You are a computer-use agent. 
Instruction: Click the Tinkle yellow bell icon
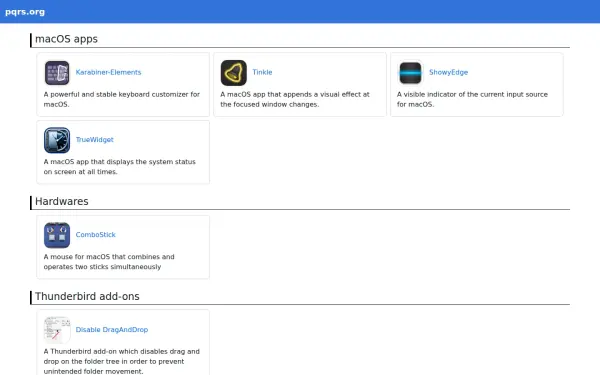pos(234,73)
